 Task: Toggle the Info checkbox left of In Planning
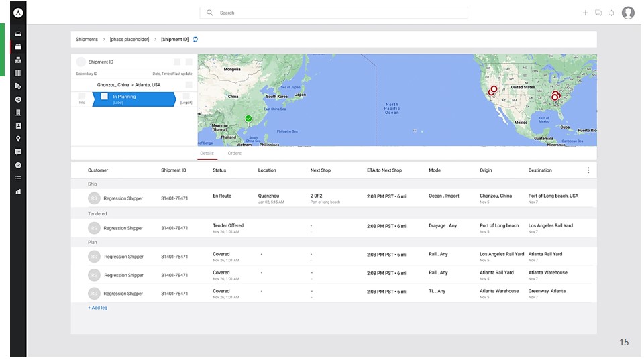[x=82, y=97]
